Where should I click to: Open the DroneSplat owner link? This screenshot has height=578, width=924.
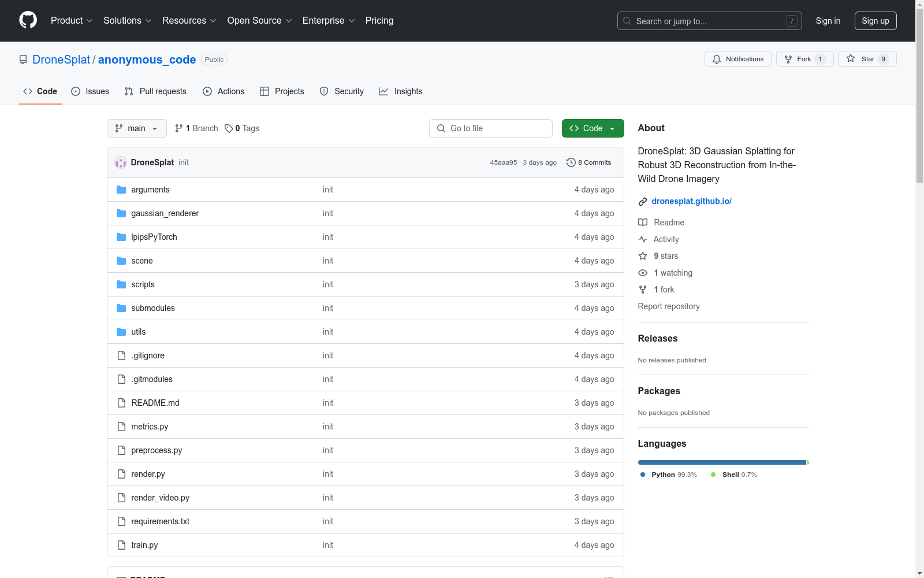(61, 60)
